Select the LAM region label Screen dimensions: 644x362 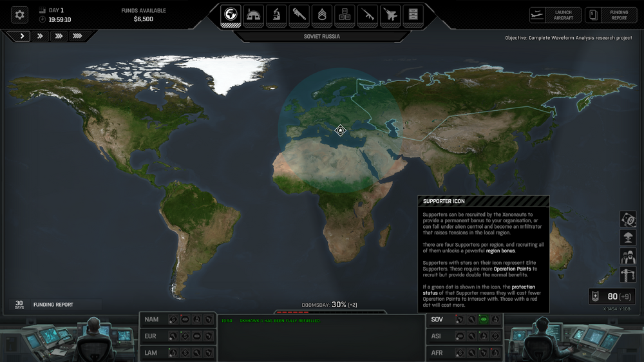151,353
